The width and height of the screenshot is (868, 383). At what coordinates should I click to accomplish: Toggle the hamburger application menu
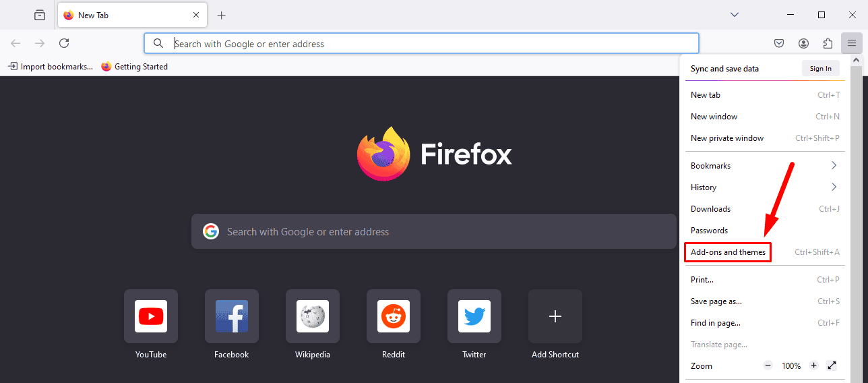pos(852,43)
